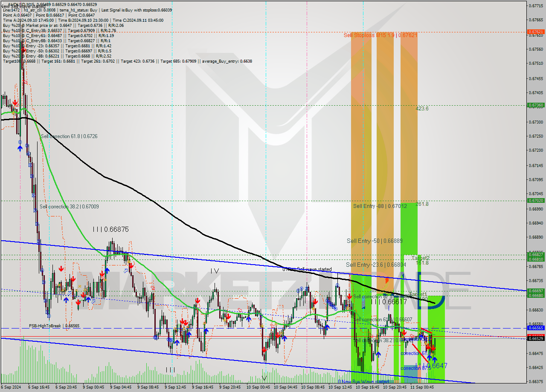Select the '0 New Buy Wave started' annotation
The width and height of the screenshot is (546, 392).
[x=363, y=382]
